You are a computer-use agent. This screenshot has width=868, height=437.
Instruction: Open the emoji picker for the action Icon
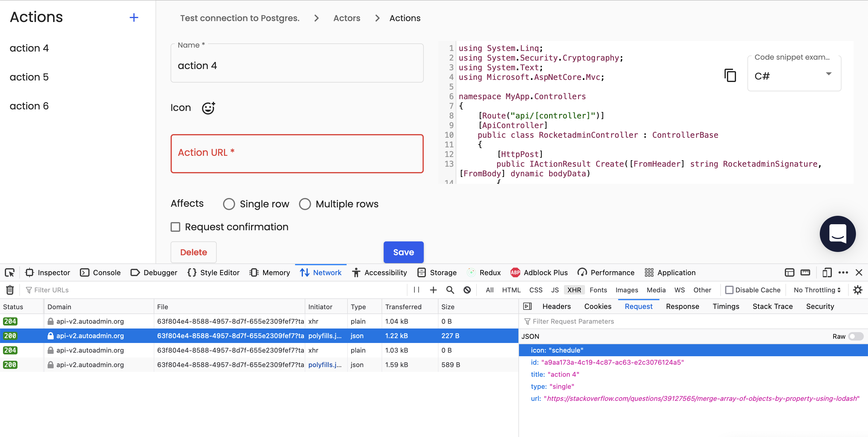coord(208,108)
